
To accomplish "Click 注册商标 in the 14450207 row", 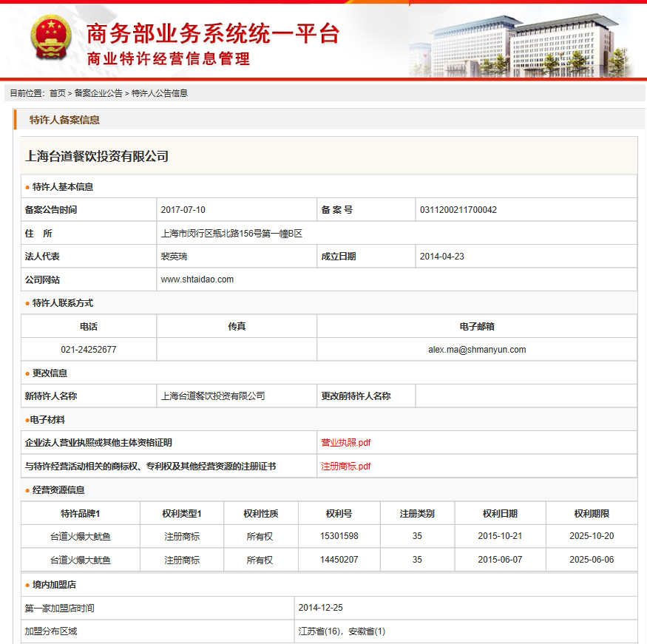I will 182,560.
